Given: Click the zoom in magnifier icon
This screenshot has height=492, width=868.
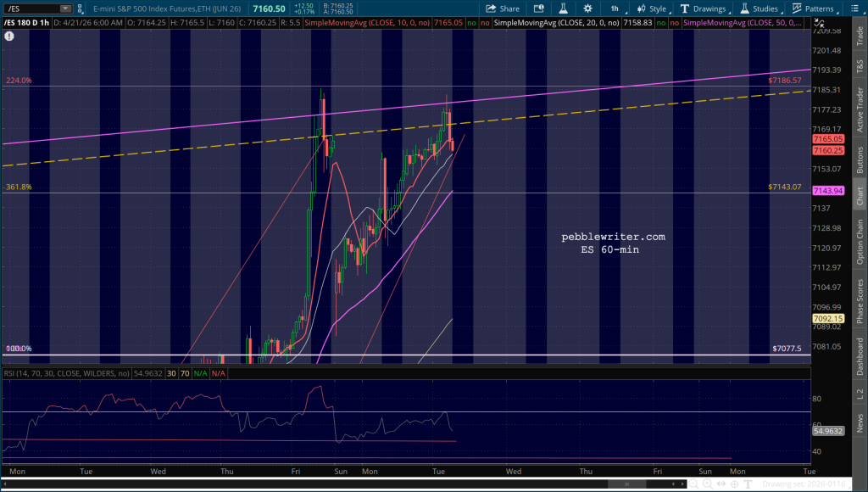Looking at the screenshot, I should point(708,484).
